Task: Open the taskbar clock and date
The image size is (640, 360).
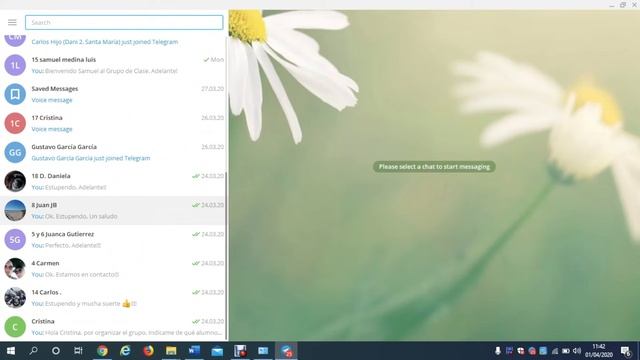Action: coord(599,351)
